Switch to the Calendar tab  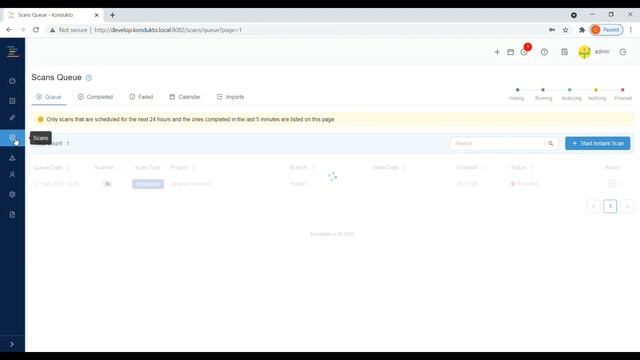pos(185,97)
